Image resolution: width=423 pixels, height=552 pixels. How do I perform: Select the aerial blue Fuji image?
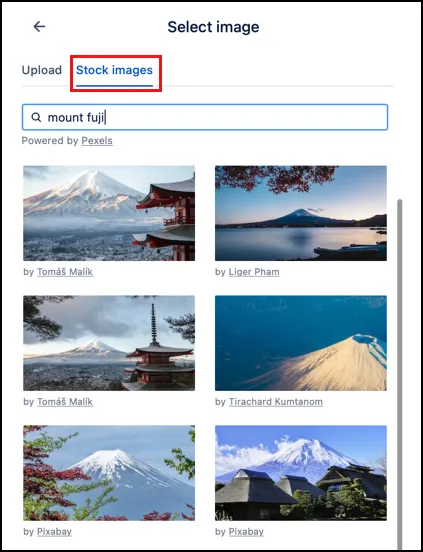301,343
